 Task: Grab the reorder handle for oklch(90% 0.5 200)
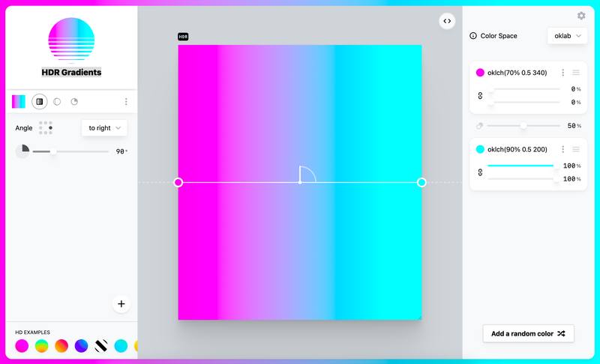tap(576, 149)
